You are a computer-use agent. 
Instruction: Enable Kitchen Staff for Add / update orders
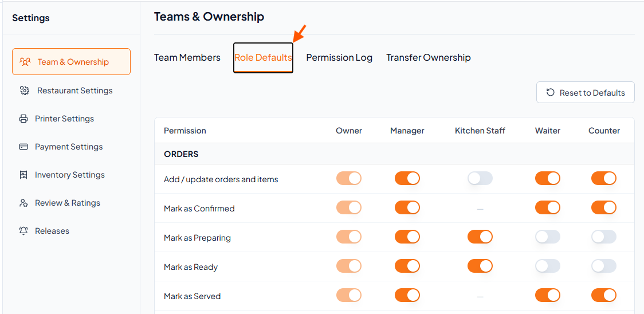480,178
